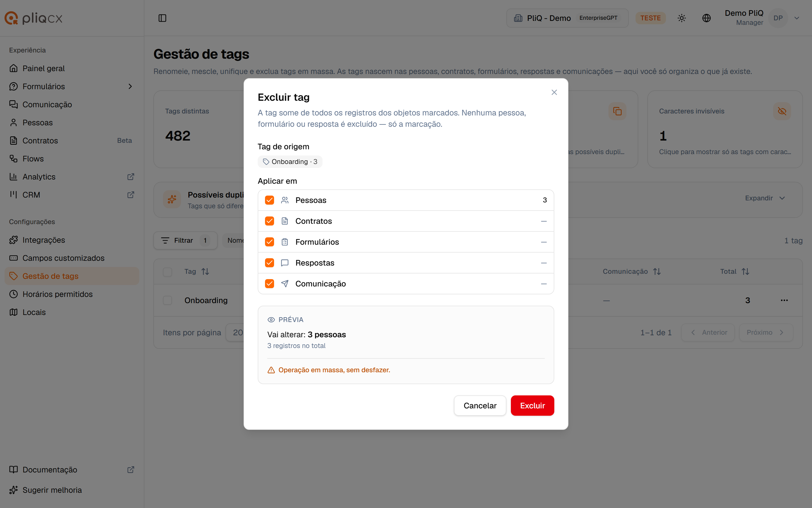This screenshot has width=812, height=508.
Task: Sort table by Tag column arrows
Action: coord(205,271)
